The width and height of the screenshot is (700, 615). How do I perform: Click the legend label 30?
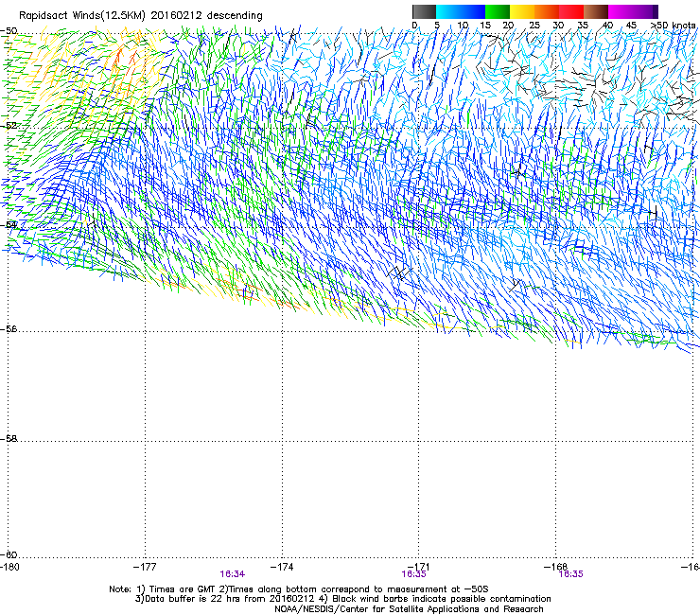coord(558,26)
